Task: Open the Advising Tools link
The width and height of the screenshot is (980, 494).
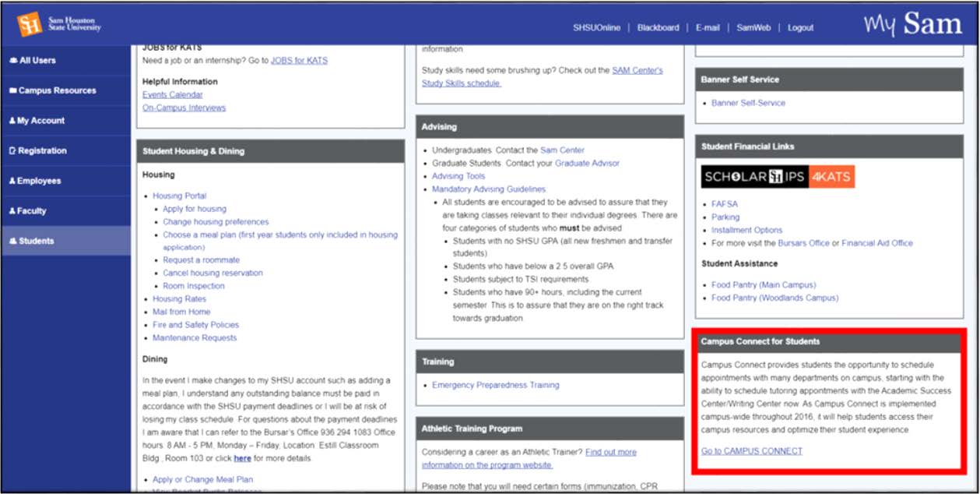Action: (458, 176)
